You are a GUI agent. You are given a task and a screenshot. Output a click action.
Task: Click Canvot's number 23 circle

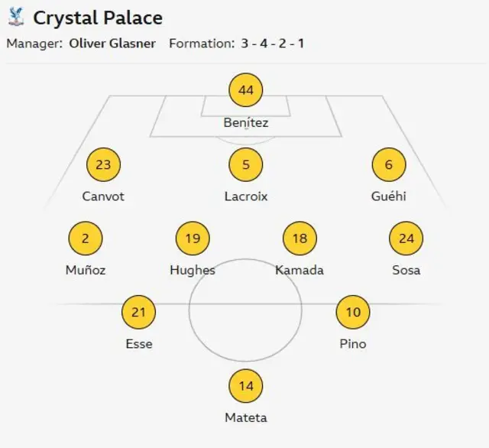(x=104, y=164)
